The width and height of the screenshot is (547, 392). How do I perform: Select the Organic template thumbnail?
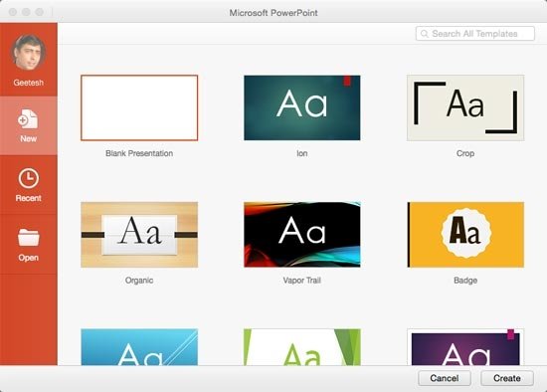(x=139, y=235)
